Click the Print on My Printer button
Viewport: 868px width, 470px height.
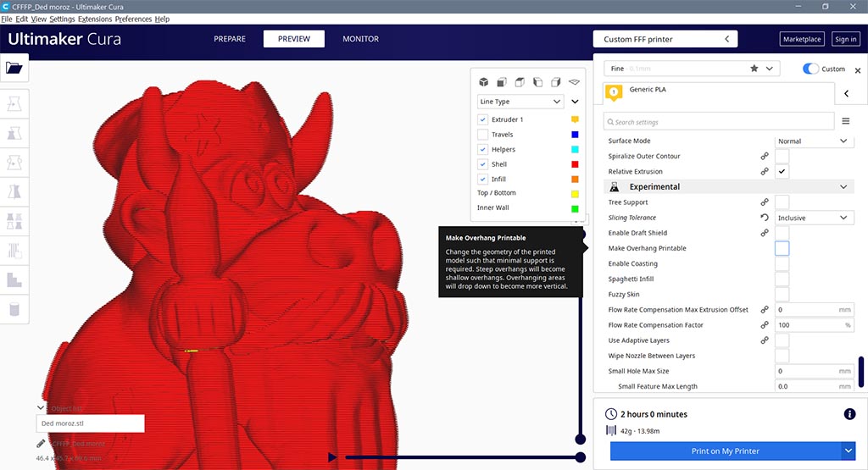point(725,451)
